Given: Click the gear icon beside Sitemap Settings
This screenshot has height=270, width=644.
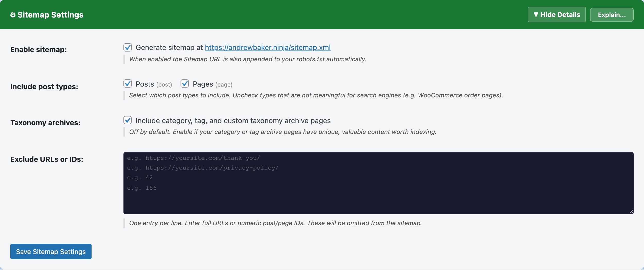Looking at the screenshot, I should pyautogui.click(x=13, y=15).
